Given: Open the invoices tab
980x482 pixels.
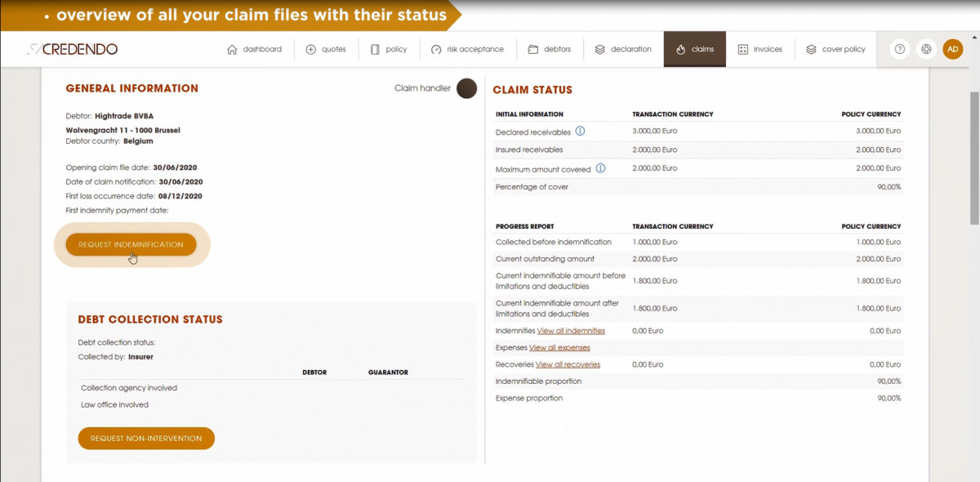Looking at the screenshot, I should click(x=760, y=49).
